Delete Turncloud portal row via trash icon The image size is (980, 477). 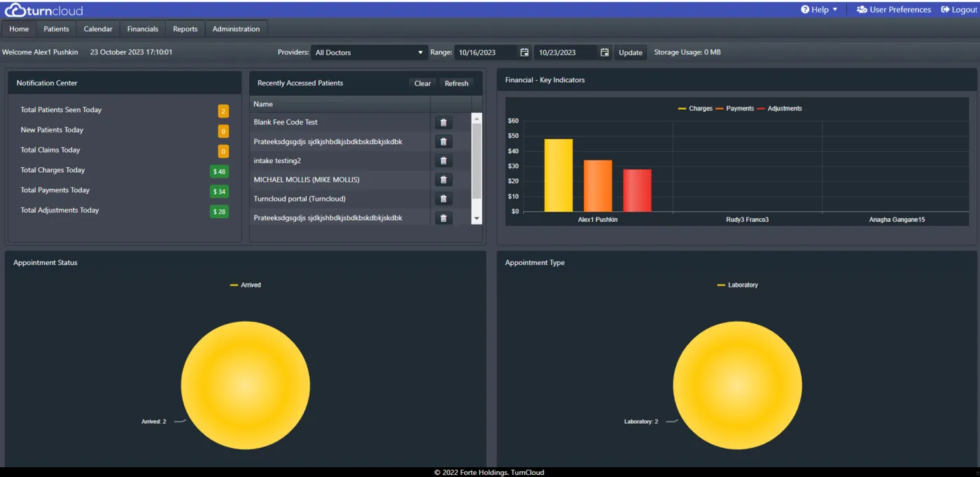pyautogui.click(x=443, y=199)
